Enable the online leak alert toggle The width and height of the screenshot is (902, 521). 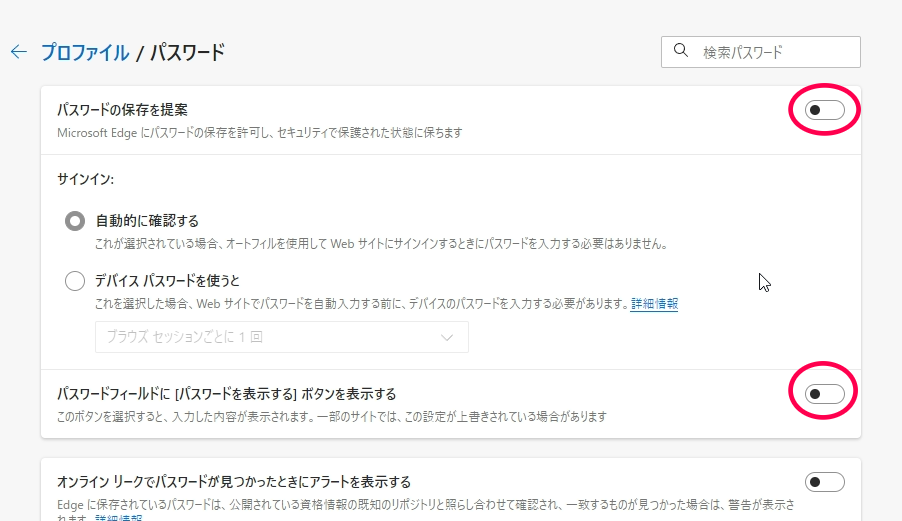point(825,482)
